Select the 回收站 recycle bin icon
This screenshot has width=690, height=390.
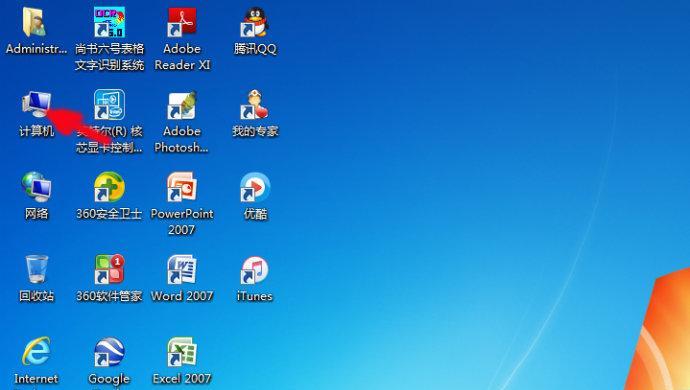coord(37,269)
